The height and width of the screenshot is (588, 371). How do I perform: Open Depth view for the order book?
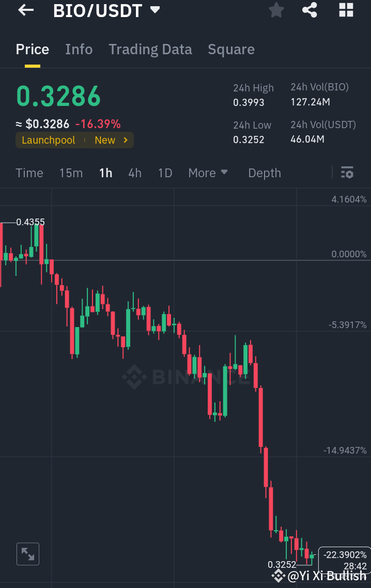click(264, 173)
